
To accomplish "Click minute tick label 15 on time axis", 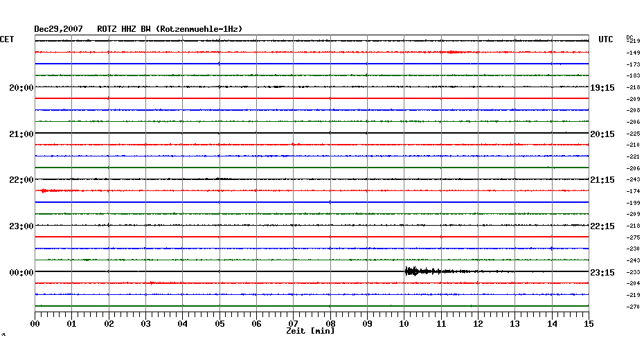I will (589, 324).
